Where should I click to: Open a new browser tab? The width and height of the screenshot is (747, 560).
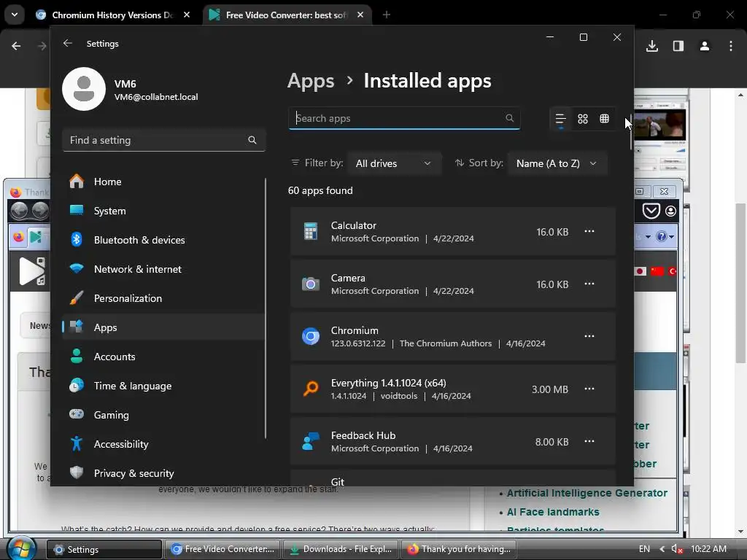point(387,15)
